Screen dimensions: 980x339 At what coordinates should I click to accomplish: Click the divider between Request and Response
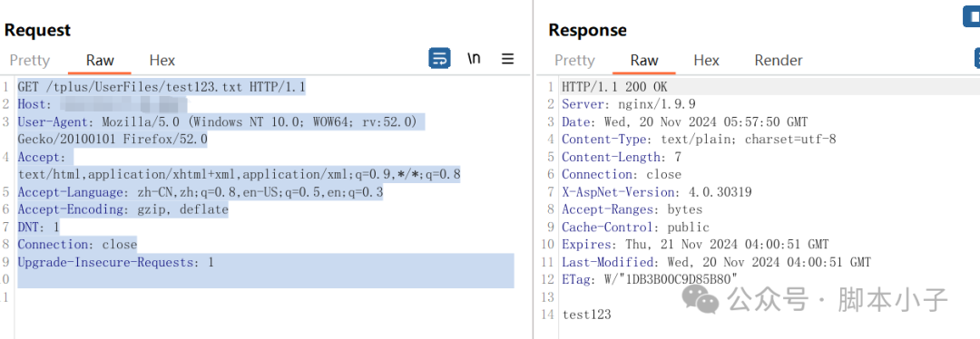[534, 169]
